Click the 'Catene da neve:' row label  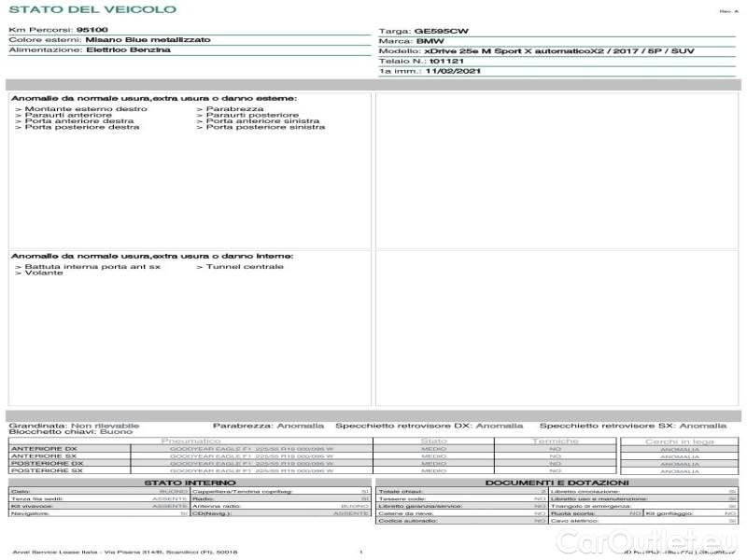tap(406, 513)
